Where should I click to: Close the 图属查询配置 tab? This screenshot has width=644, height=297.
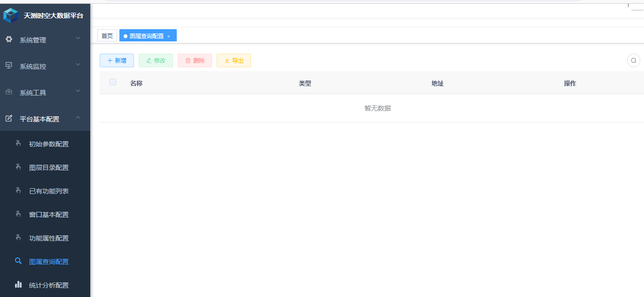169,36
